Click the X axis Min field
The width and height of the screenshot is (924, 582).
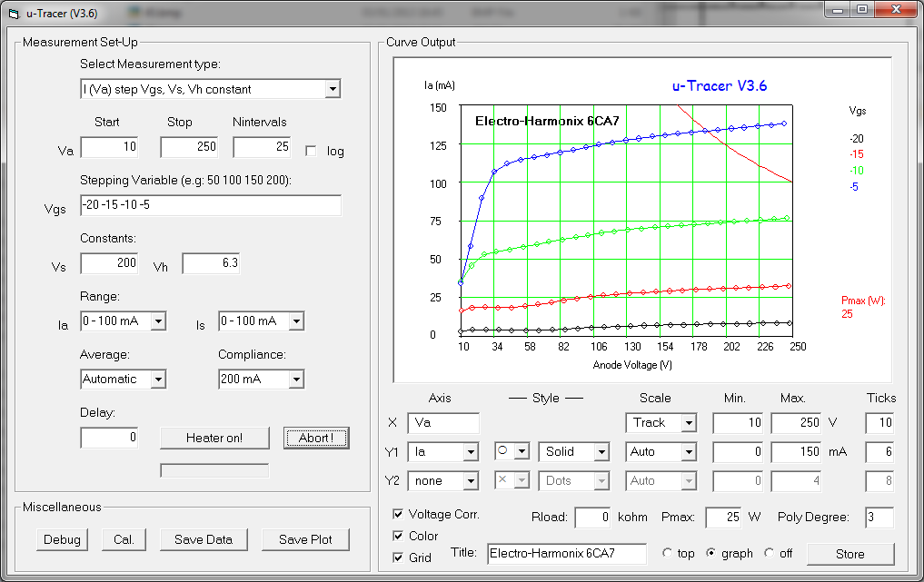(739, 423)
